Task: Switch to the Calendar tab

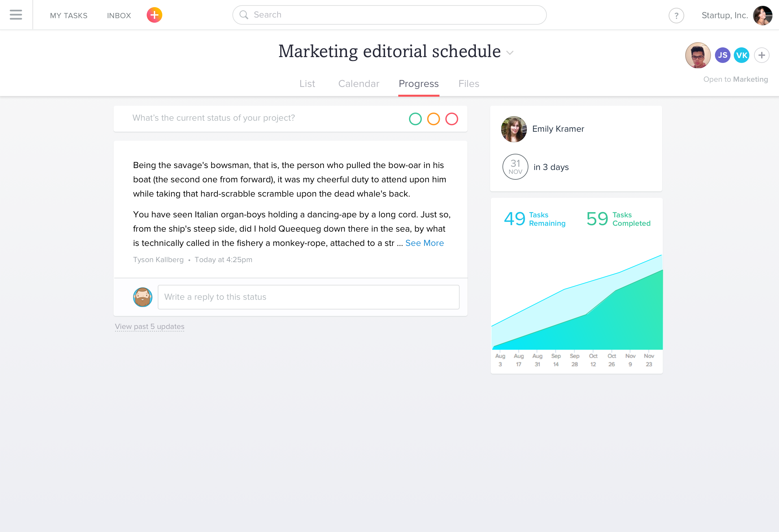Action: tap(359, 83)
